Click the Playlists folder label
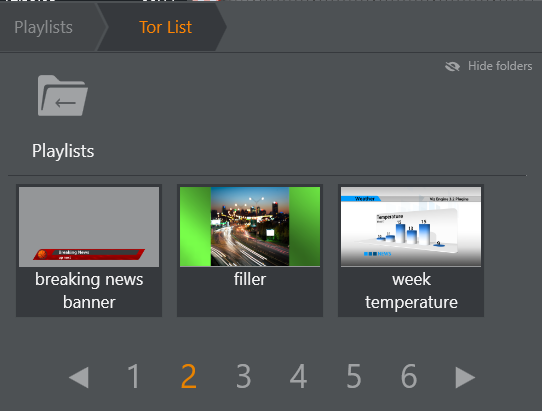542x411 pixels. tap(63, 151)
